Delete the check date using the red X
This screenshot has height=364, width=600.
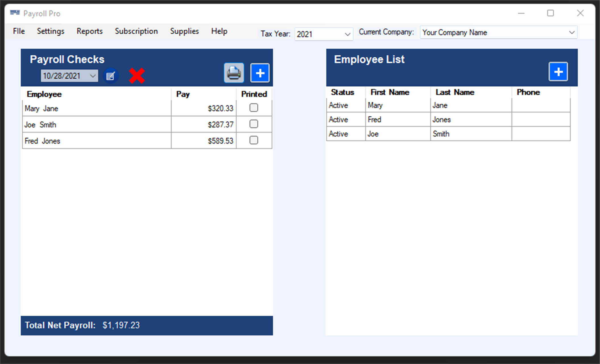pos(136,75)
